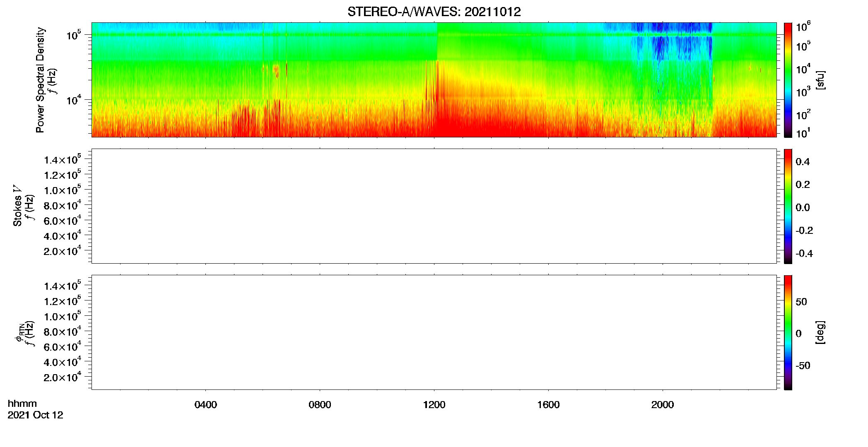Click the [deg] colorbar unit label
The width and height of the screenshot is (868, 447).
(x=820, y=332)
